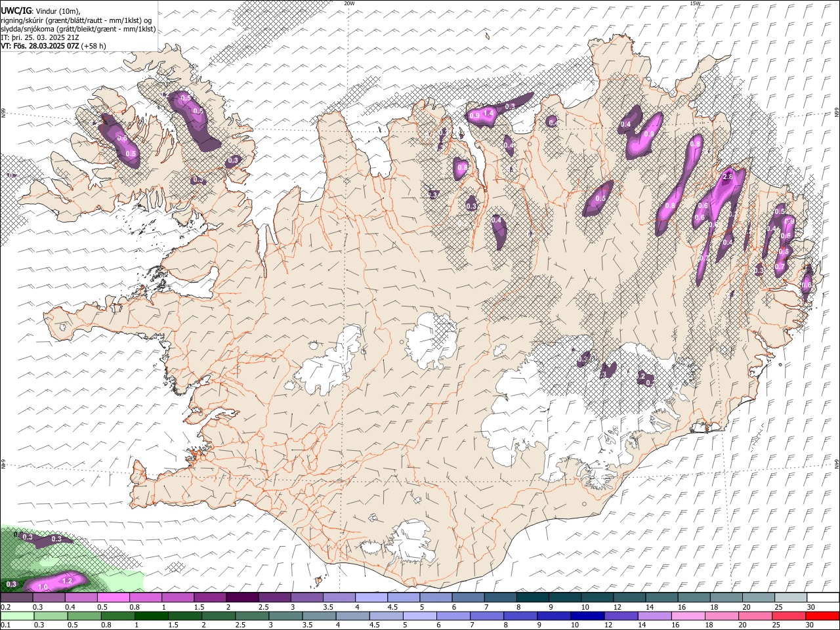840x630 pixels.
Task: Click the darkest purple snow swatch labelled 2
Action: (241, 598)
